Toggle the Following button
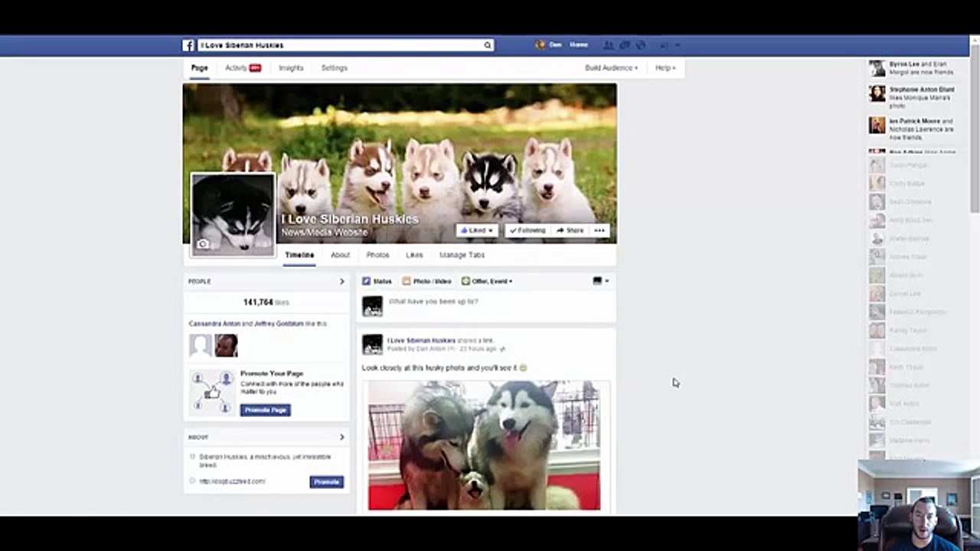The width and height of the screenshot is (980, 551). (527, 230)
